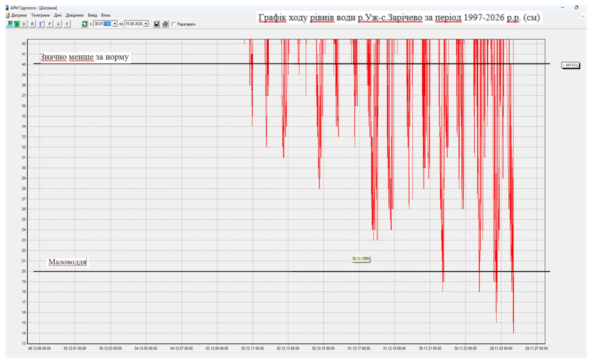Click the chart title 'Графік ходу рівнів води'
This screenshot has height=364, width=593.
tap(307, 18)
